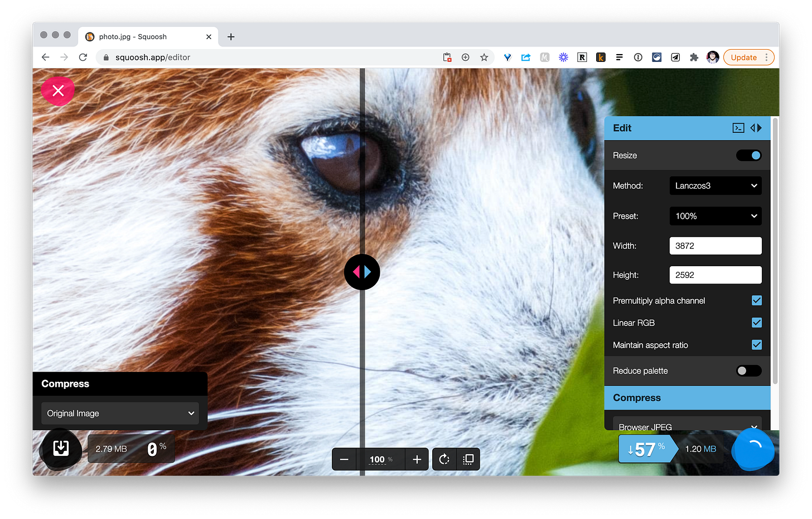Viewport: 812px width, 519px height.
Task: Click the R extension icon
Action: tap(582, 57)
